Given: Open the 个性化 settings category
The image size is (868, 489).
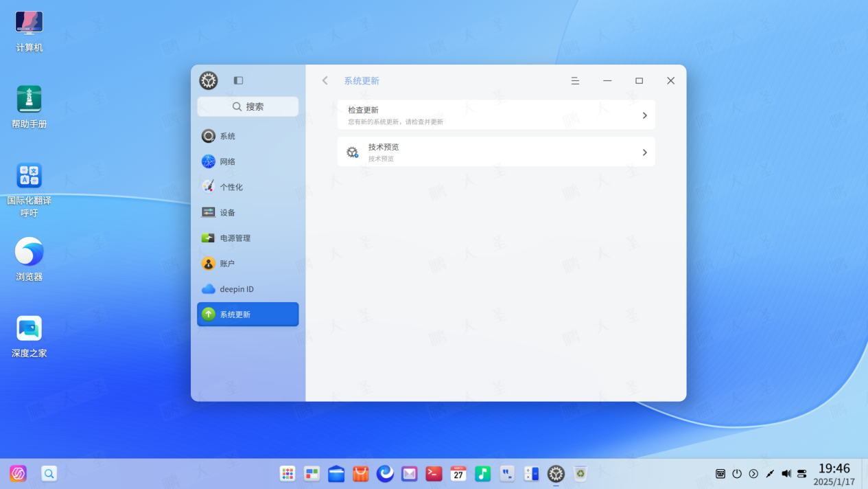Looking at the screenshot, I should [248, 187].
